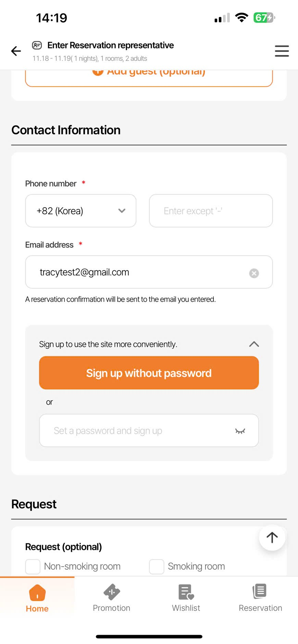
Task: Go to the Reservation tab
Action: [260, 598]
